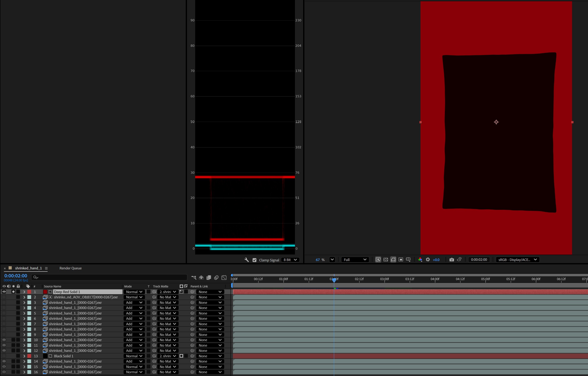588x376 pixels.
Task: Take a snapshot with the camera icon
Action: click(x=452, y=260)
